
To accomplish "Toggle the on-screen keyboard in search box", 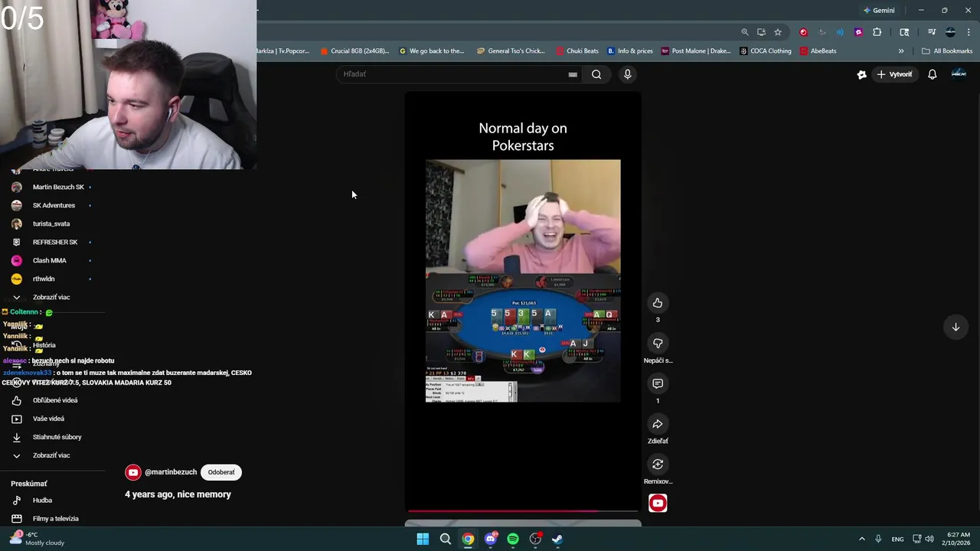I will click(x=573, y=74).
